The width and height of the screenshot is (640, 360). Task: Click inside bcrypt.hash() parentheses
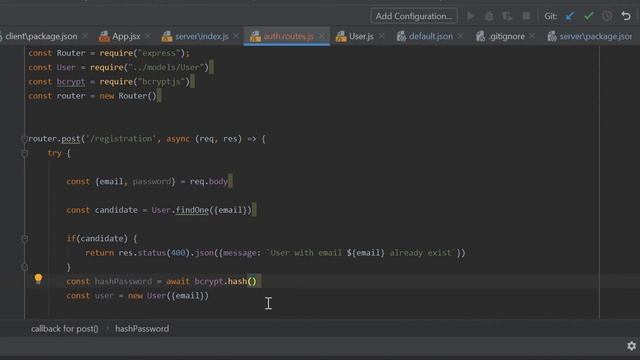[x=252, y=281]
